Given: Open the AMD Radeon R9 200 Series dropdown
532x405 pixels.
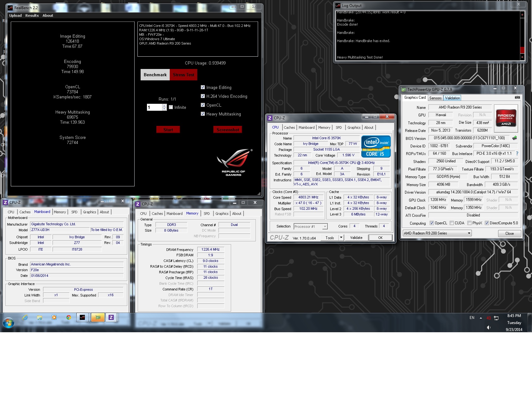Looking at the screenshot, I should pyautogui.click(x=437, y=233).
